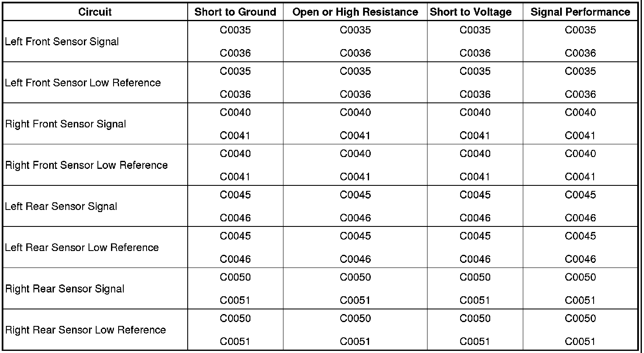
Task: Click C0050 under Signal Performance for Right Rear Sensor Signal
Action: point(580,277)
